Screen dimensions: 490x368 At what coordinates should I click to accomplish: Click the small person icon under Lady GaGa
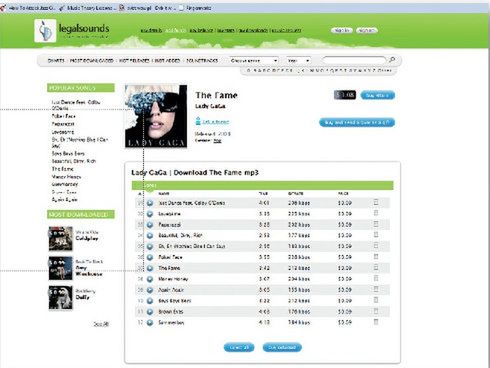[198, 121]
